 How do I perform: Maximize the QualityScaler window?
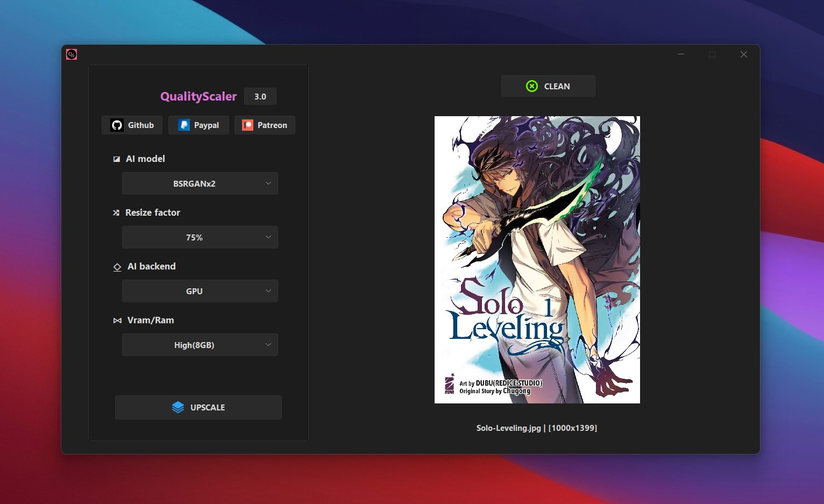click(x=712, y=54)
